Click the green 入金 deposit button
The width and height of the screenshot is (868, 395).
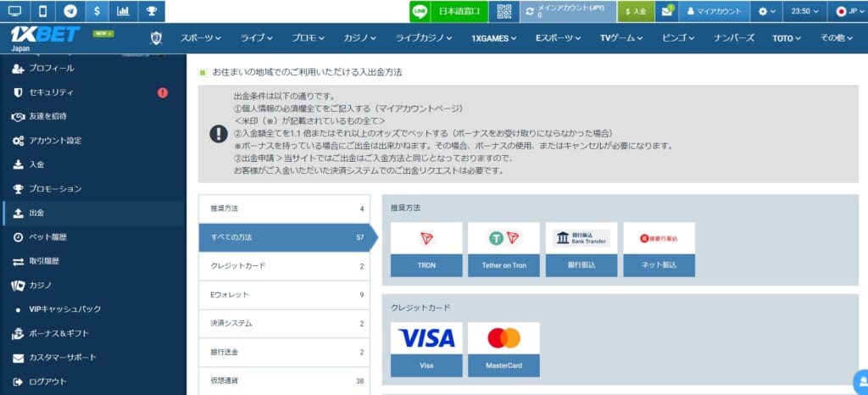(x=636, y=11)
